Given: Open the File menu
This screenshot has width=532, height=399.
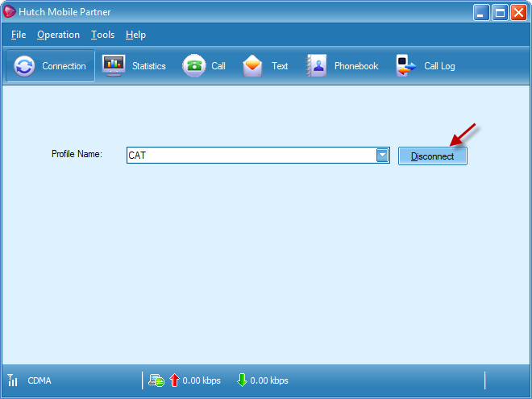Looking at the screenshot, I should (19, 35).
